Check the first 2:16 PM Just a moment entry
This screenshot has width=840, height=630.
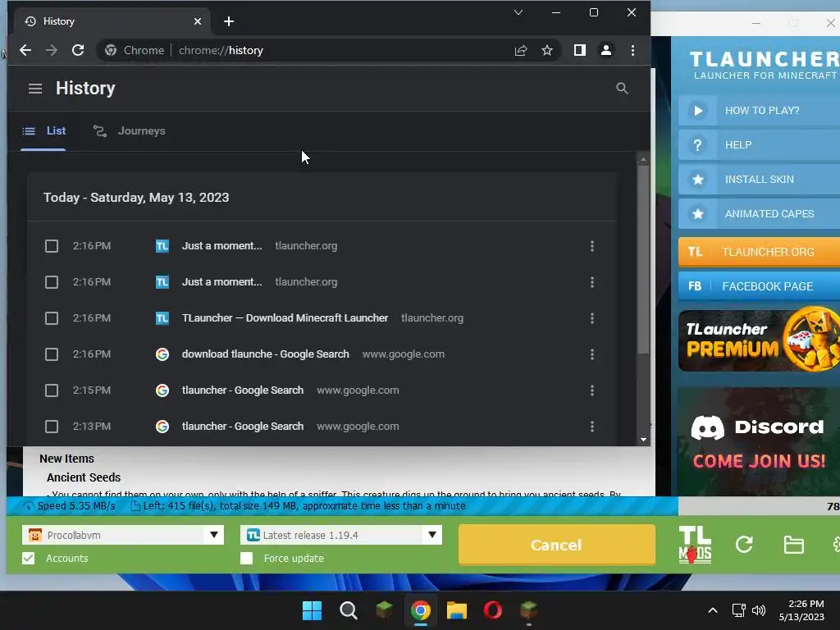pos(52,246)
